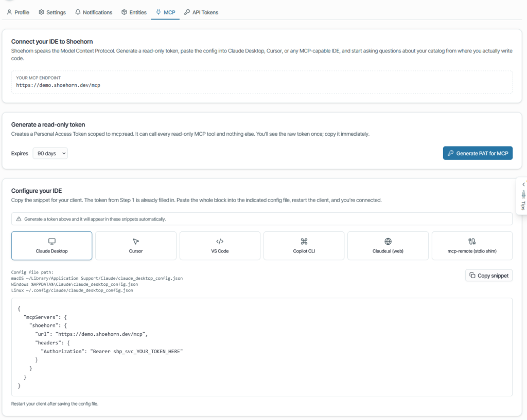Click the MCP endpoint URL demo.shoehorn.dev/mcp
Viewport: 527px width, 420px height.
point(58,85)
